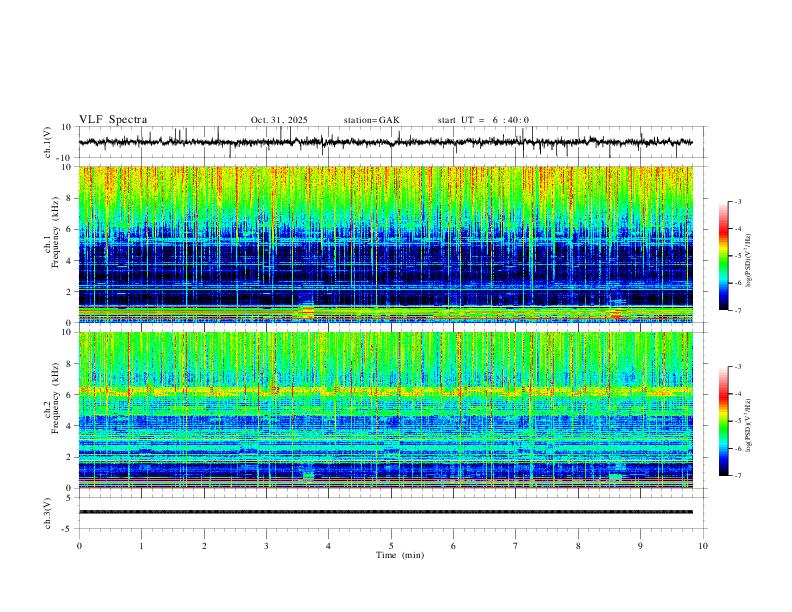Click time axis tick label "2"
Viewport: 792px width, 612px height.
pos(204,546)
